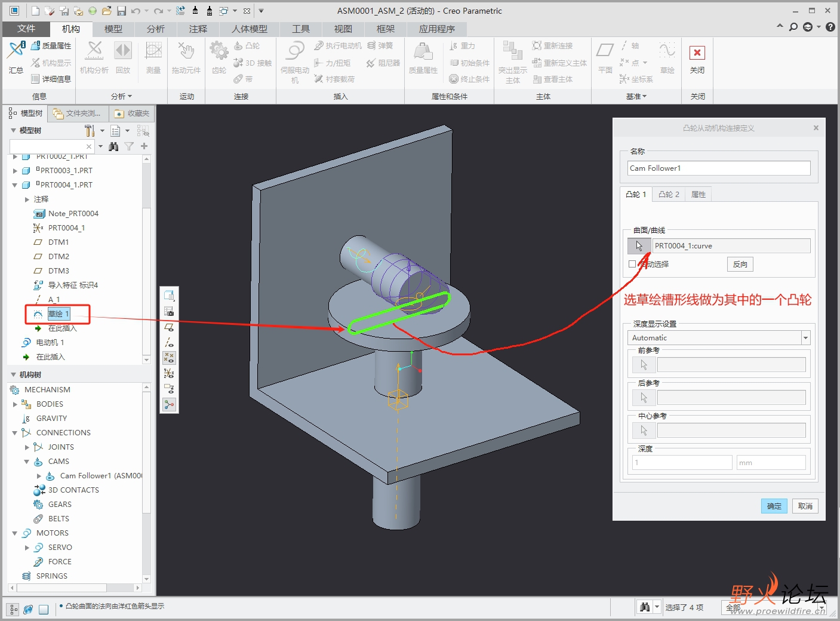The height and width of the screenshot is (621, 840).
Task: Toggle datum axis display in graphics toolbar
Action: 170,342
